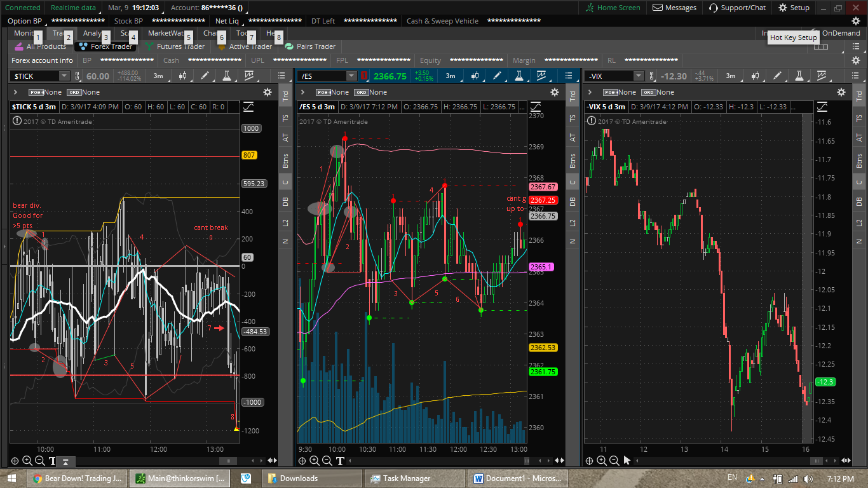Open the /ES symbol dropdown arrow

pyautogui.click(x=351, y=76)
